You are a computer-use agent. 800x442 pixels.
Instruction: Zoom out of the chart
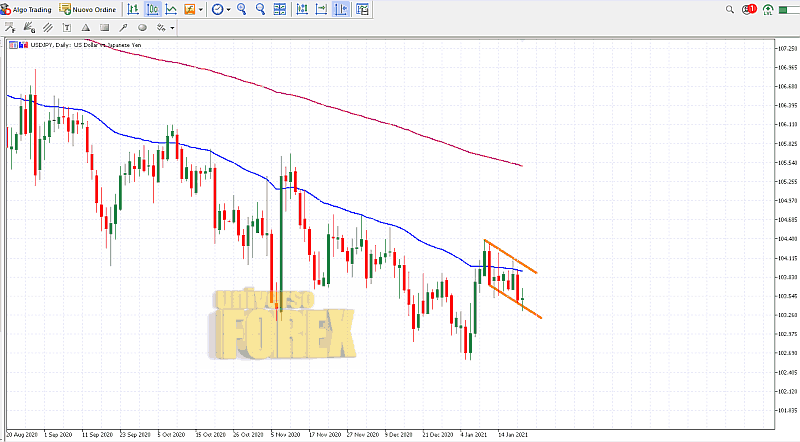click(261, 9)
